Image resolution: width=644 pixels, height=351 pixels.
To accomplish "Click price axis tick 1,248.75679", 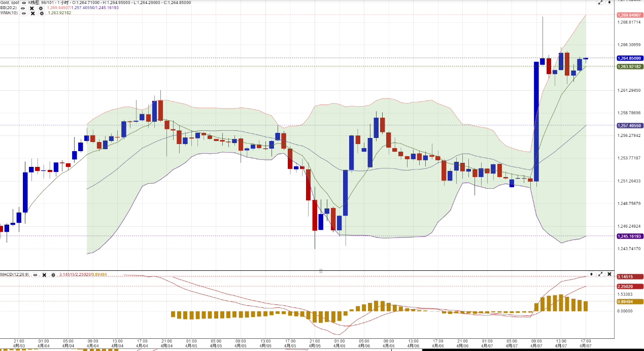I will (x=629, y=203).
